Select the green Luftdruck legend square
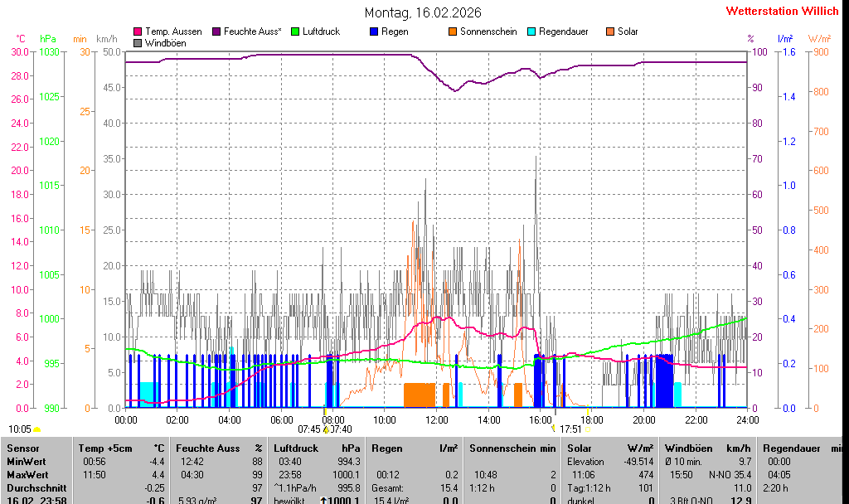849x504 pixels. pyautogui.click(x=295, y=31)
